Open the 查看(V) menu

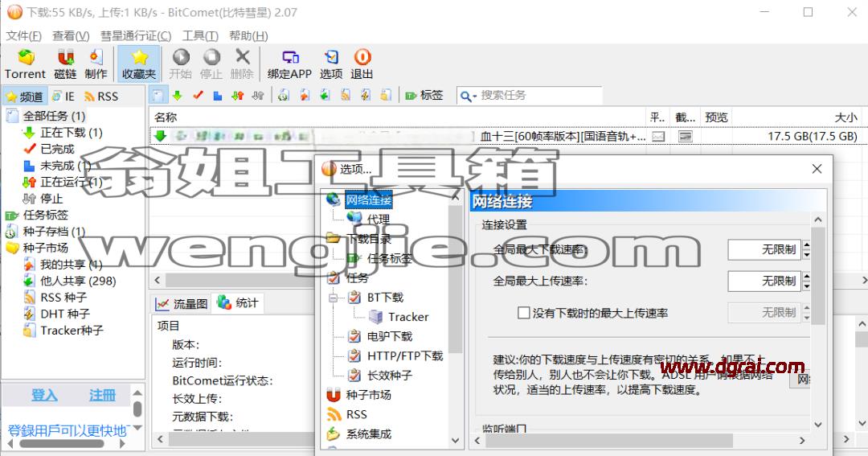[x=71, y=36]
